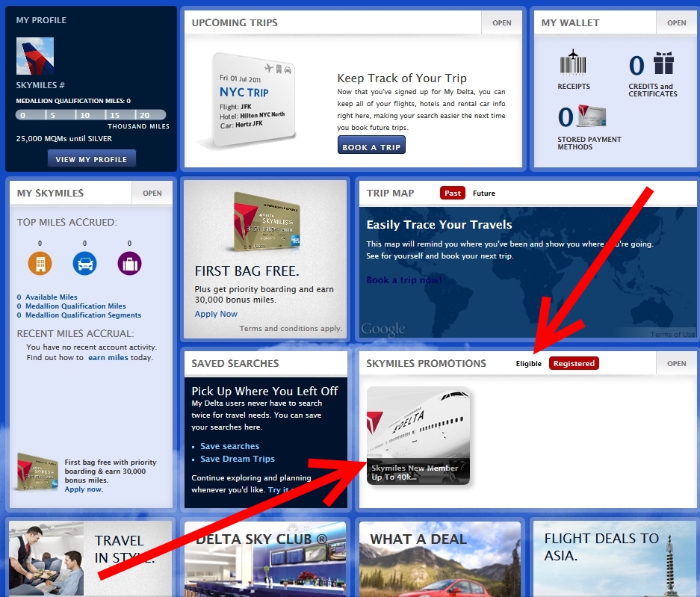Click the gift box credits and certificates icon
This screenshot has height=597, width=700.
click(664, 64)
